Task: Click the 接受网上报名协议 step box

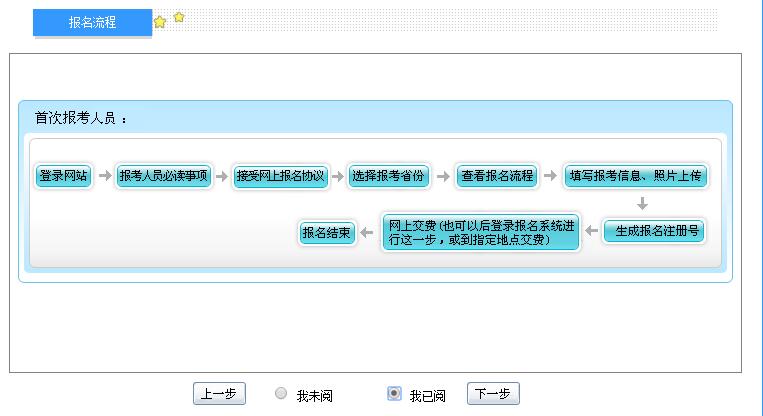Action: (280, 176)
